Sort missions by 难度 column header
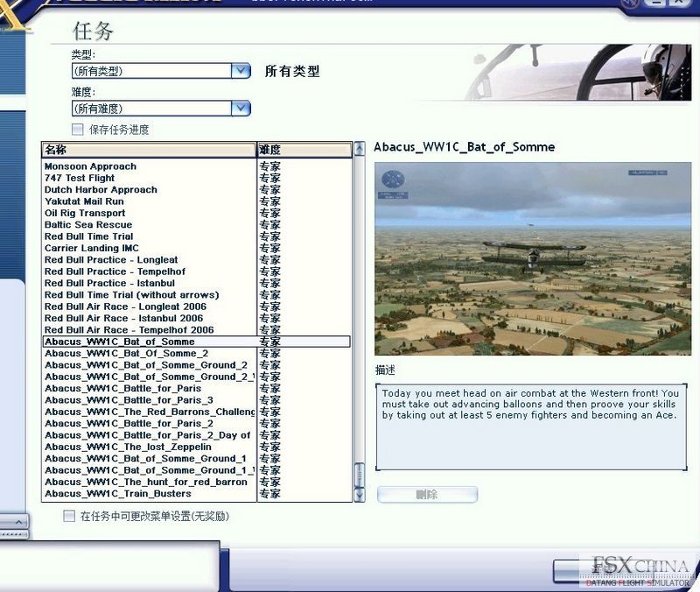700x592 pixels. click(304, 150)
